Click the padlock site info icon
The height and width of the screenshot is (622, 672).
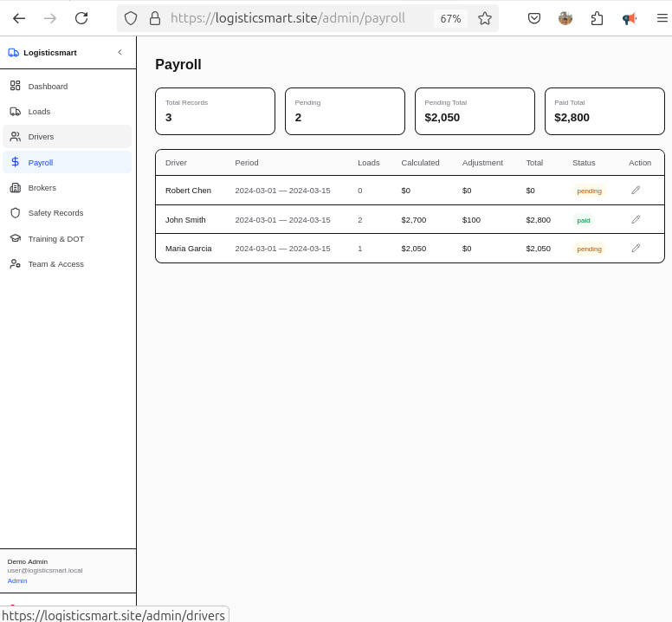155,18
